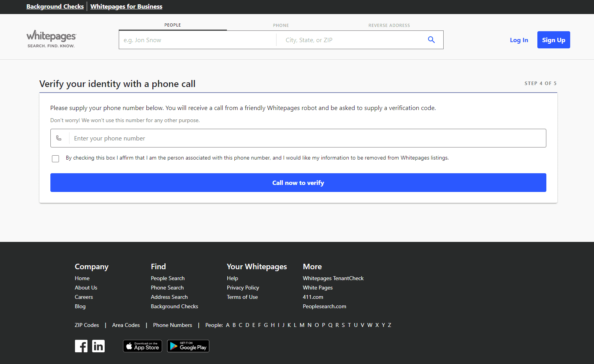Click the Sign Up button

pos(554,40)
